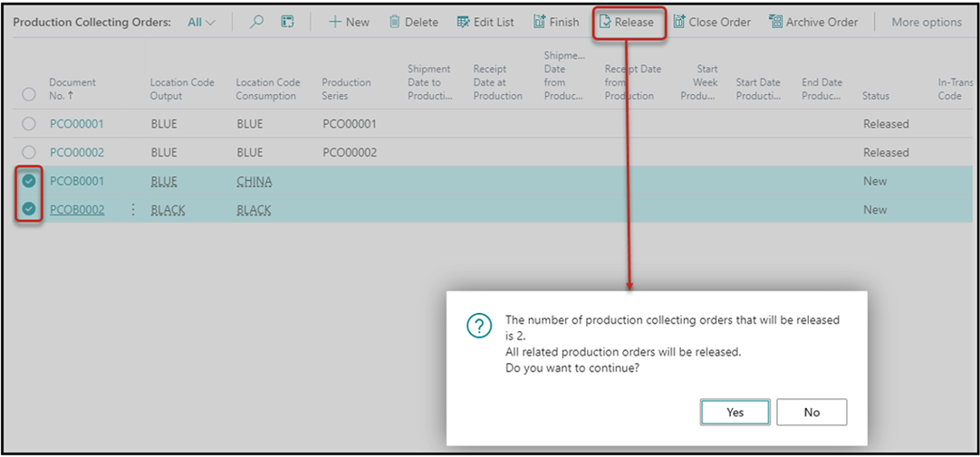Uncheck the PCOB0002 row selector
This screenshot has width=980, height=457.
tap(29, 210)
